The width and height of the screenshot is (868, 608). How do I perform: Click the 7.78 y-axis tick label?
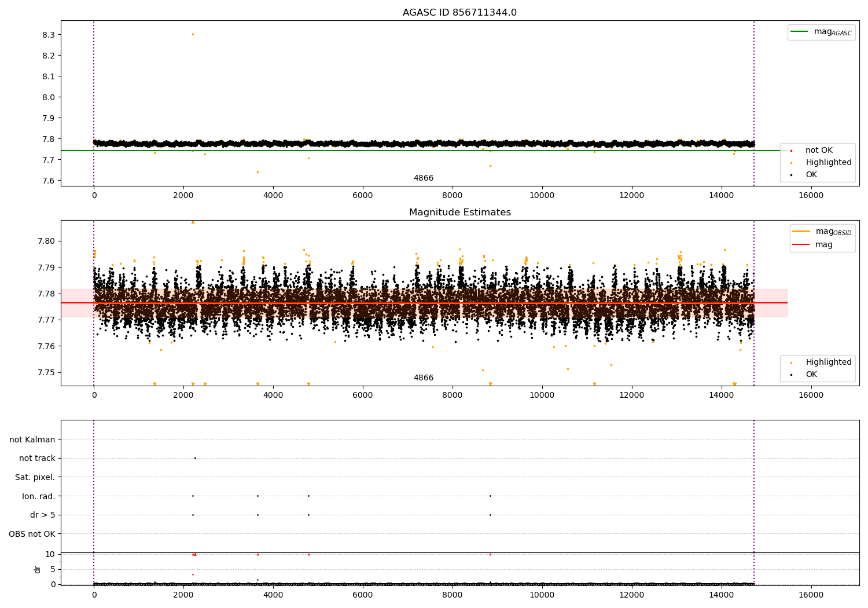click(x=46, y=294)
